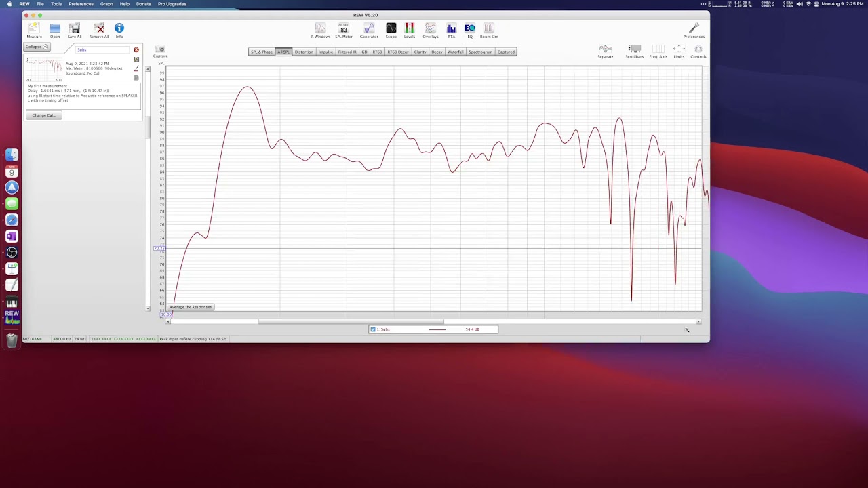Screen dimensions: 868x488
Task: Click the horizontal graph scrollbar
Action: point(351,322)
